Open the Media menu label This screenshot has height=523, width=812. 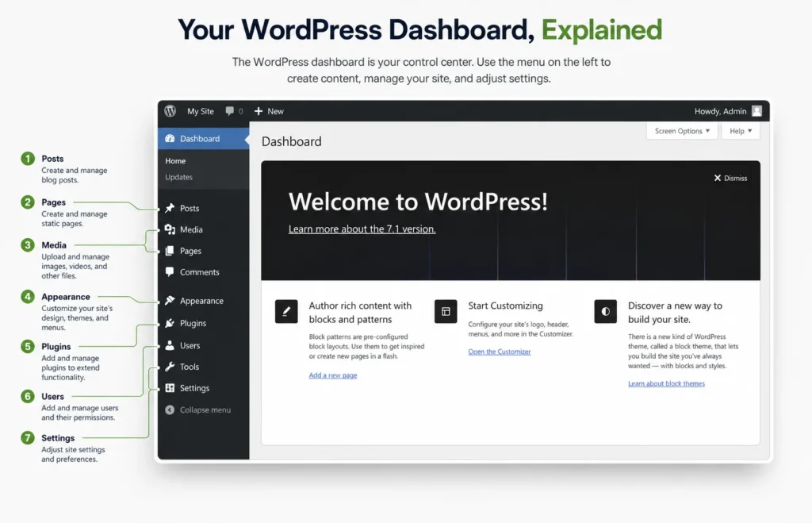tap(191, 229)
